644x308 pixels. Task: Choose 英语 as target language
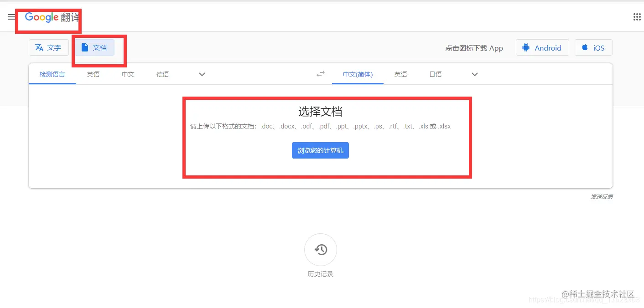[x=401, y=74]
